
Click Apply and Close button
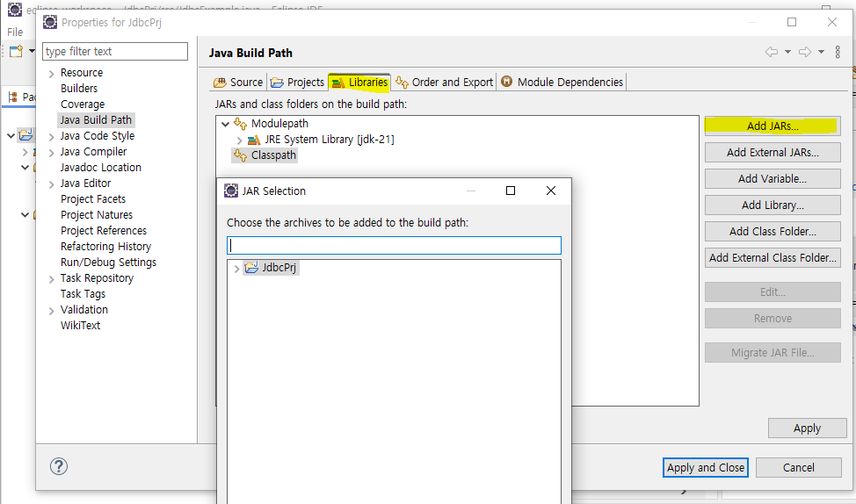tap(706, 467)
